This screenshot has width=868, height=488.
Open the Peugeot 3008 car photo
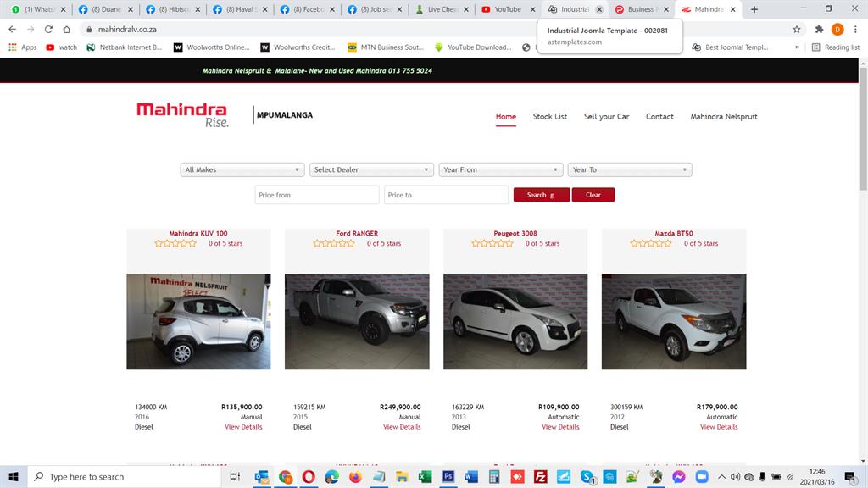(x=515, y=321)
